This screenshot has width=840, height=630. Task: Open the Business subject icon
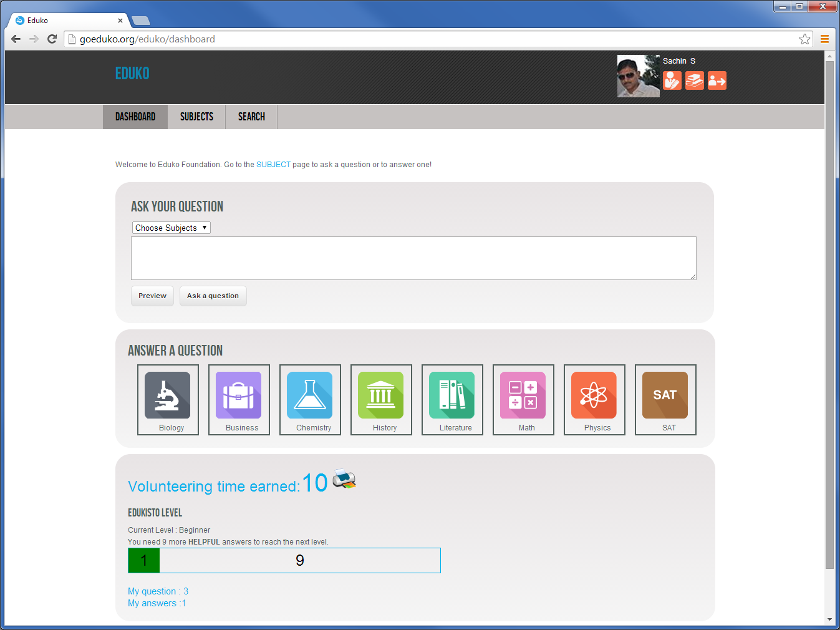239,395
